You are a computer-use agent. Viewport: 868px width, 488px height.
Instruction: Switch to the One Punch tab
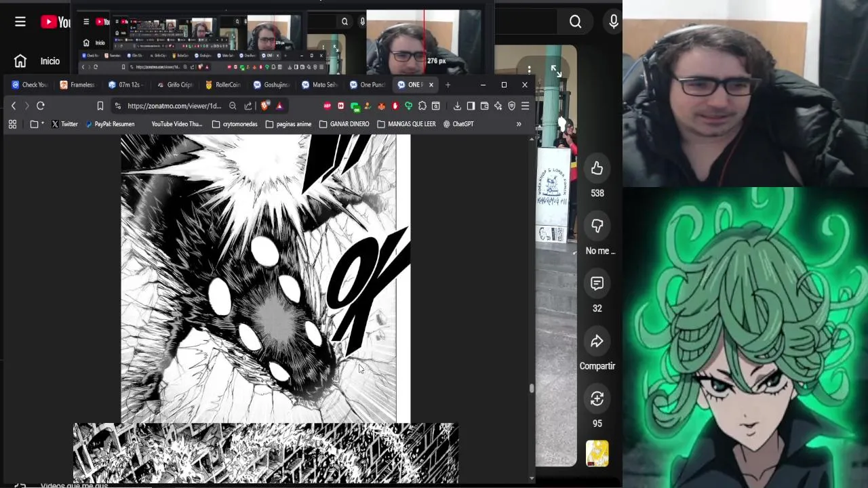pyautogui.click(x=368, y=85)
